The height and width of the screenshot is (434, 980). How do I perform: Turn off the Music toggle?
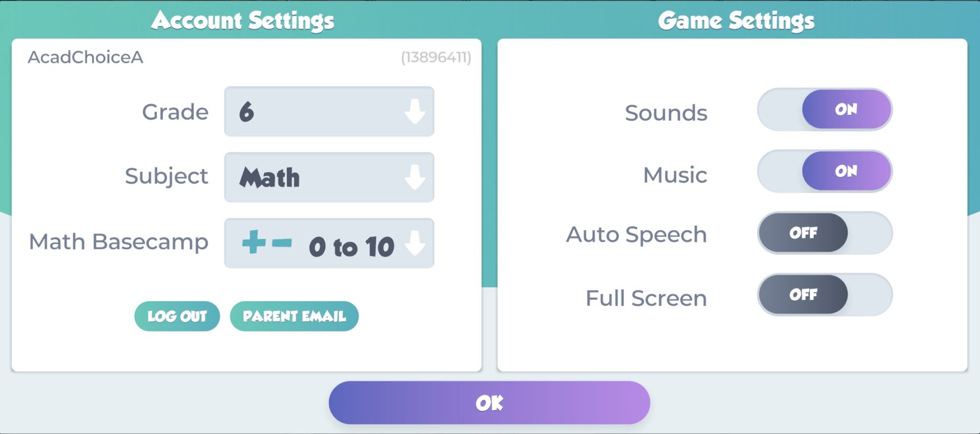pyautogui.click(x=824, y=171)
